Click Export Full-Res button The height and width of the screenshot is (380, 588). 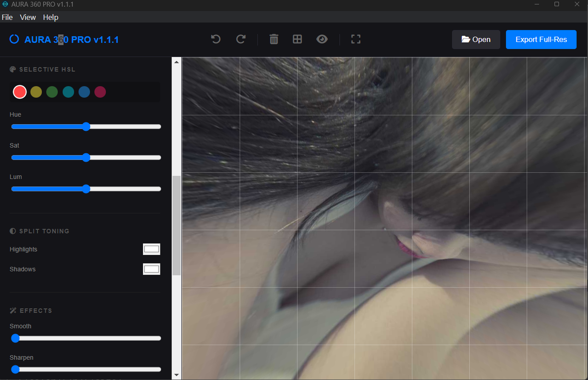point(541,40)
